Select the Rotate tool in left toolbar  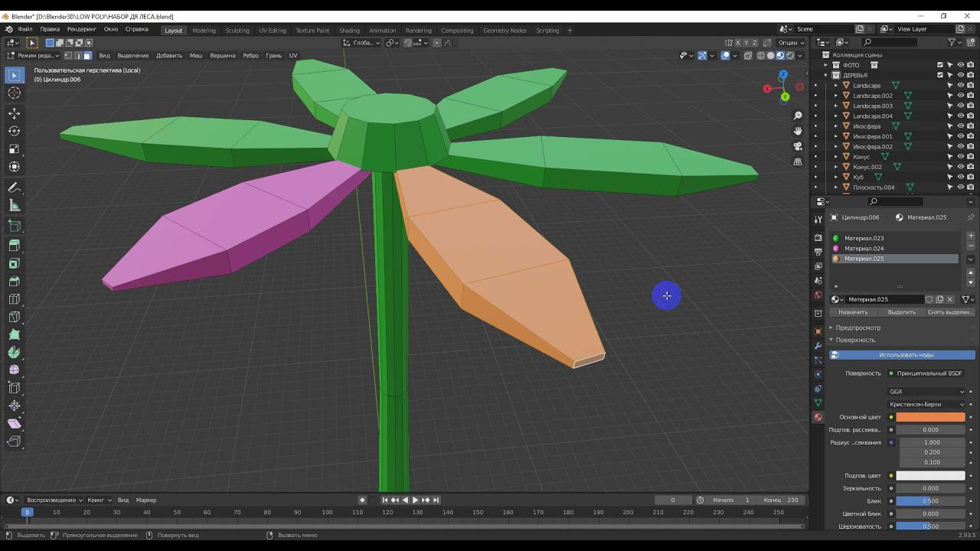[x=14, y=131]
